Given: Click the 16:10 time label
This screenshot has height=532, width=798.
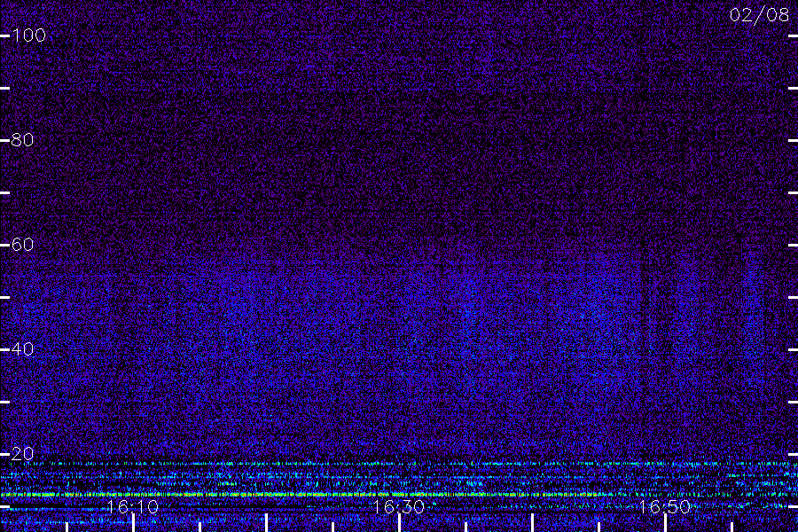Looking at the screenshot, I should (133, 506).
